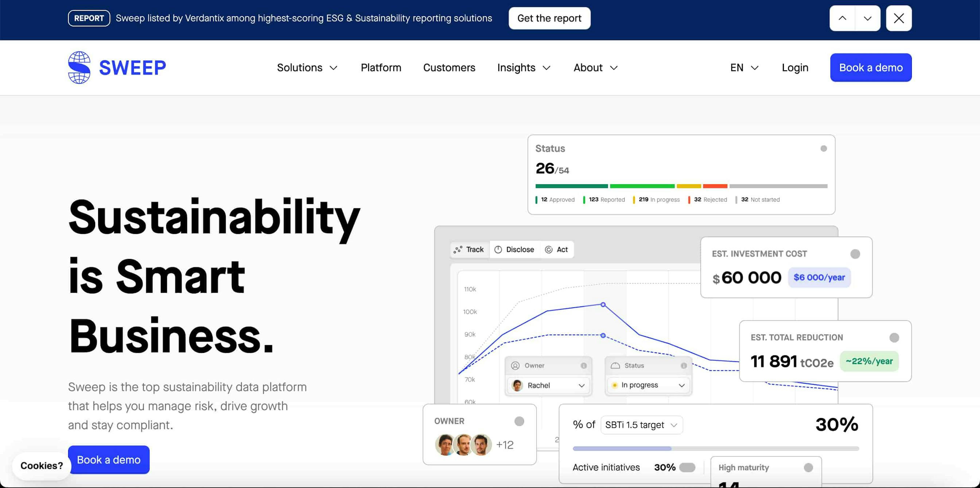The width and height of the screenshot is (980, 488).
Task: Click the Status info icon in chart
Action: pos(684,366)
